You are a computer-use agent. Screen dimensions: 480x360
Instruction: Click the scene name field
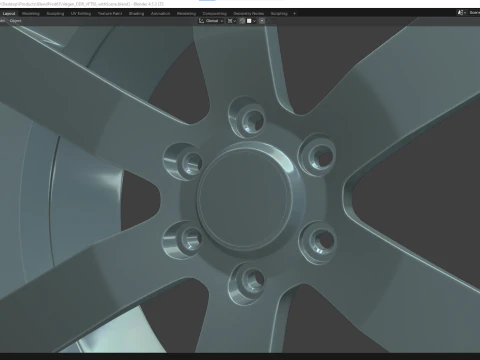pos(474,13)
